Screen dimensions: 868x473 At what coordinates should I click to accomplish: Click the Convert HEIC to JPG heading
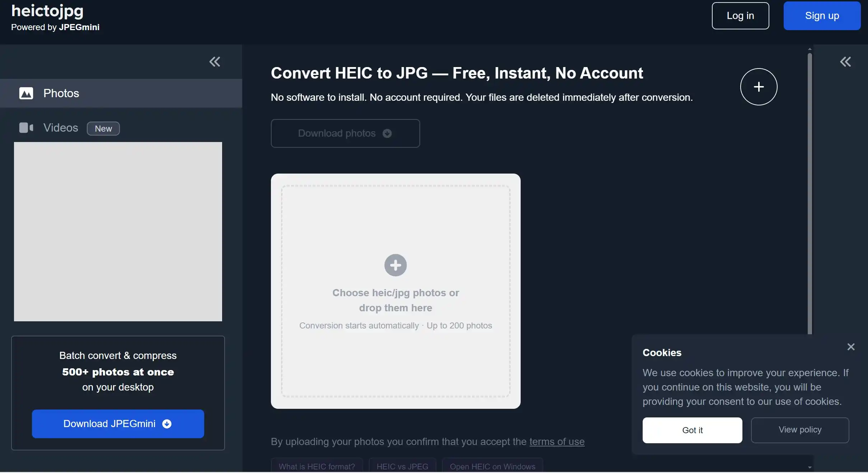457,73
